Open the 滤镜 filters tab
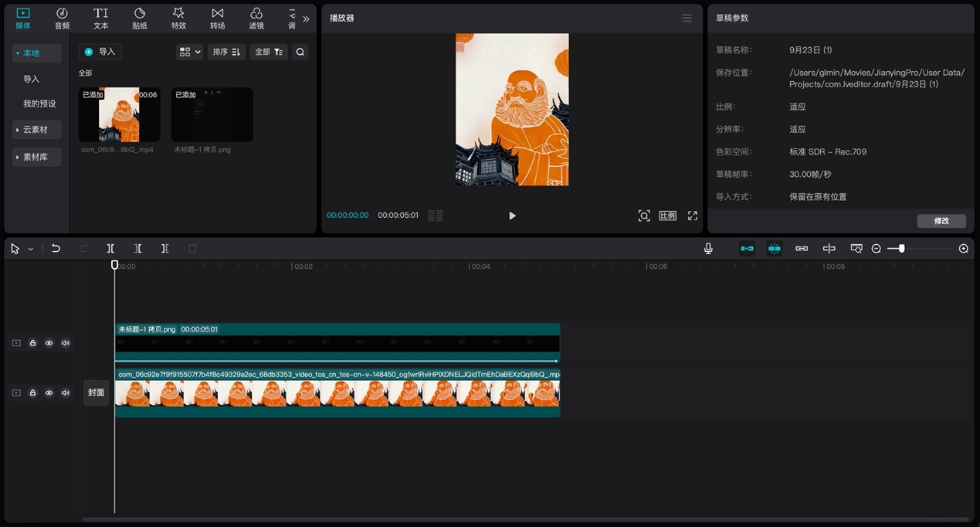Screen dimensions: 980x527 point(256,19)
